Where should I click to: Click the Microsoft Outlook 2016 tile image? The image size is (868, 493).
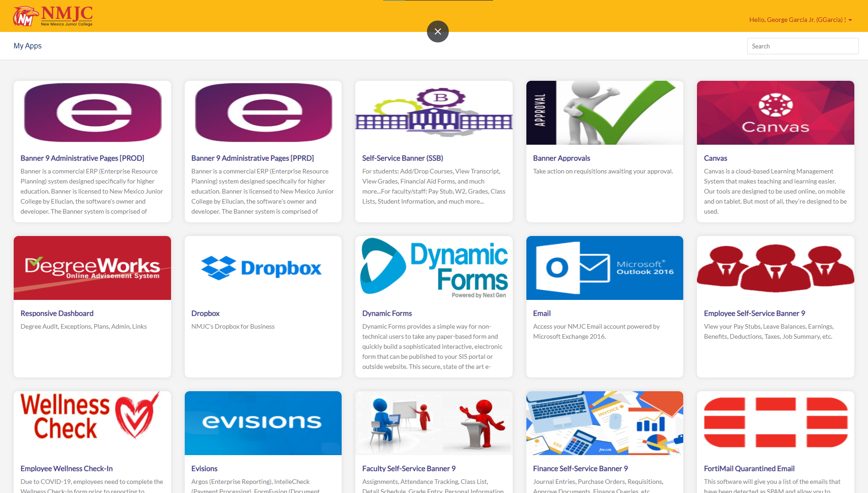[605, 268]
